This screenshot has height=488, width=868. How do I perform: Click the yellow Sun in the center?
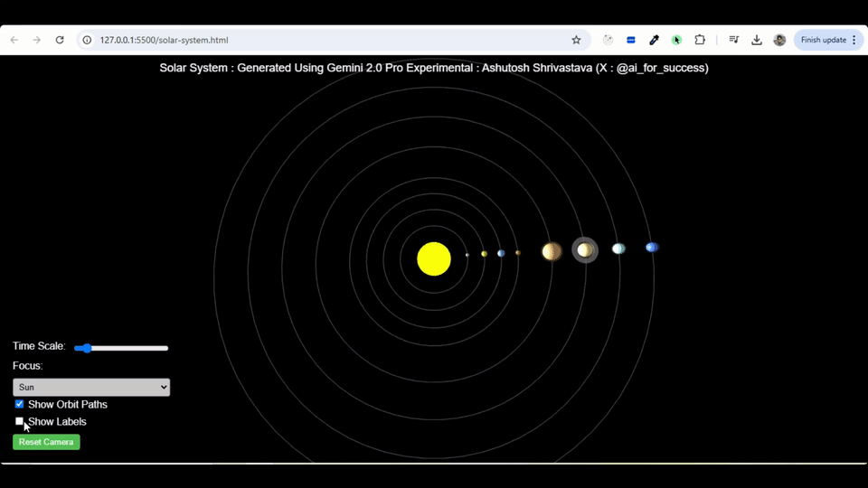click(434, 258)
